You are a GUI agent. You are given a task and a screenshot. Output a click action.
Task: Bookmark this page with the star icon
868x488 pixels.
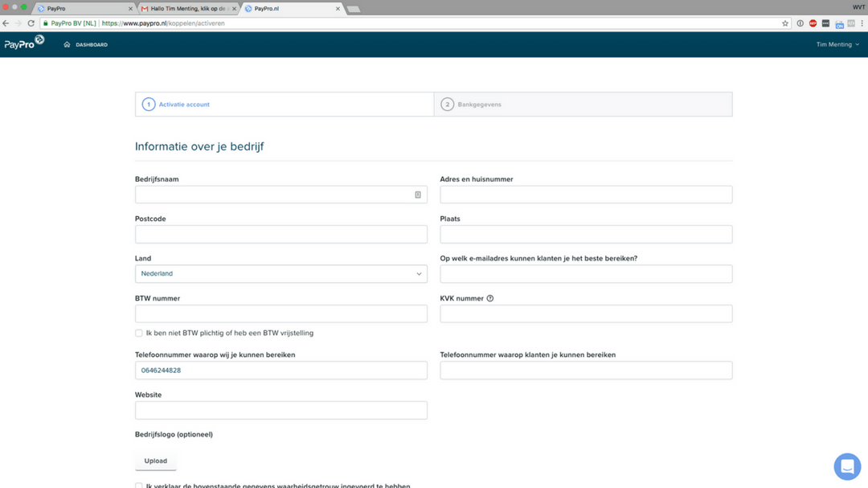pos(785,23)
